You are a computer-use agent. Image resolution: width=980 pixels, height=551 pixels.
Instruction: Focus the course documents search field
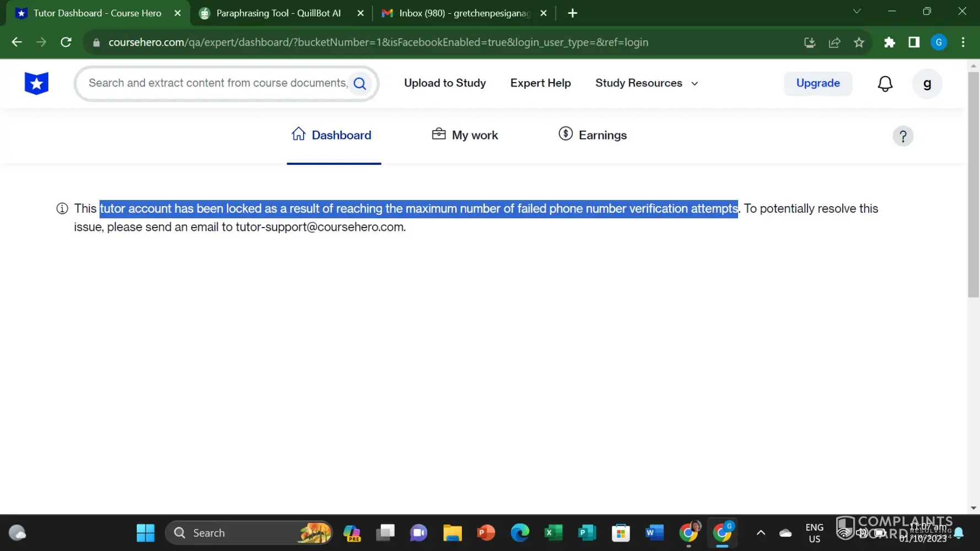(217, 83)
